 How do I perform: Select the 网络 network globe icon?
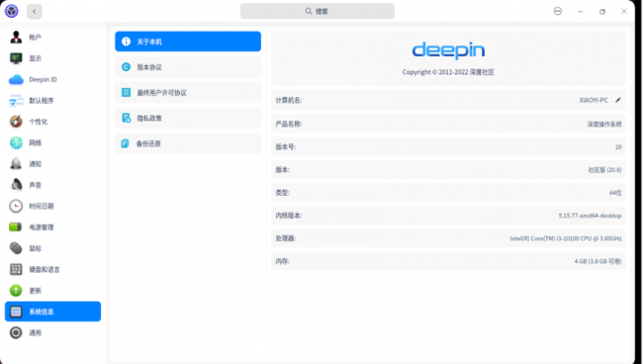pos(16,142)
